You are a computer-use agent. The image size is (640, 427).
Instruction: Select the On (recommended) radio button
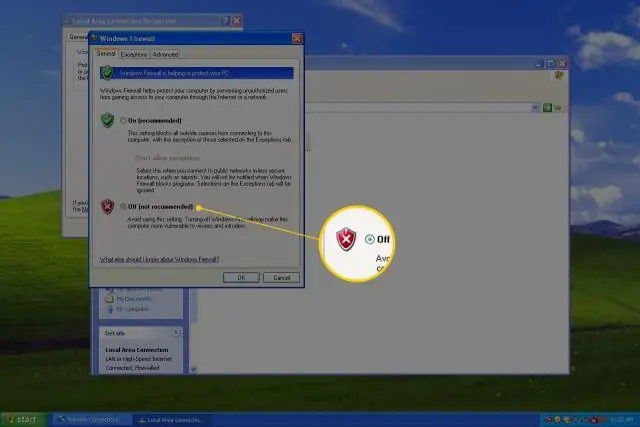pos(122,120)
